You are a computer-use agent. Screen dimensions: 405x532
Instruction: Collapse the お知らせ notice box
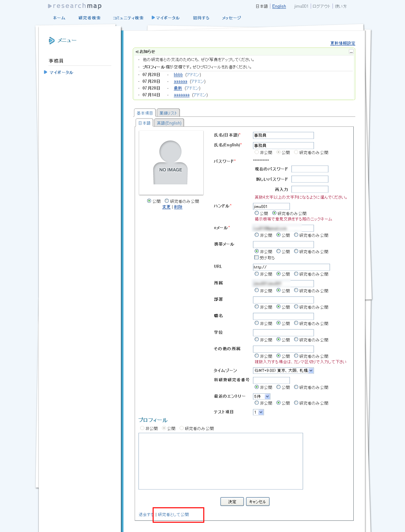click(351, 52)
